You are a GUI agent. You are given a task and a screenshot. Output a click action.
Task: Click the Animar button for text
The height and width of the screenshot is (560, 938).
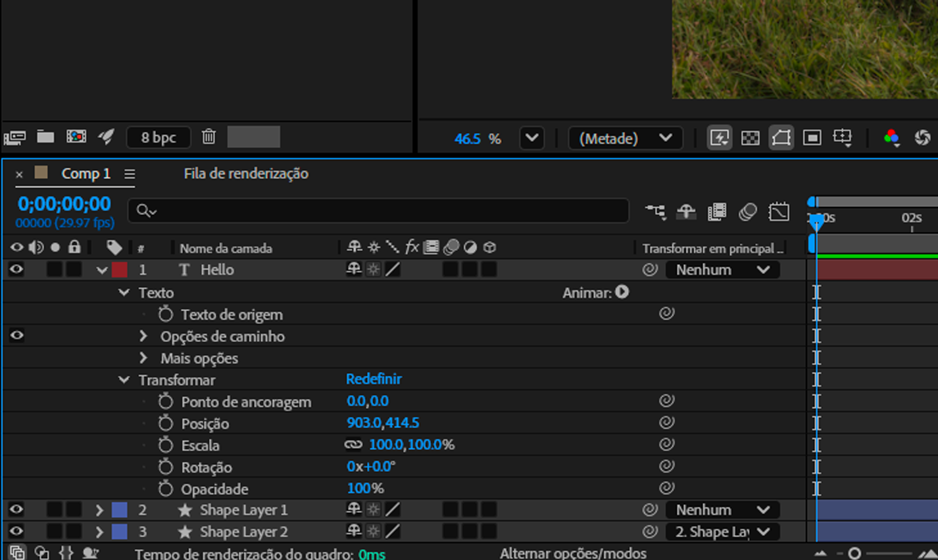[622, 292]
